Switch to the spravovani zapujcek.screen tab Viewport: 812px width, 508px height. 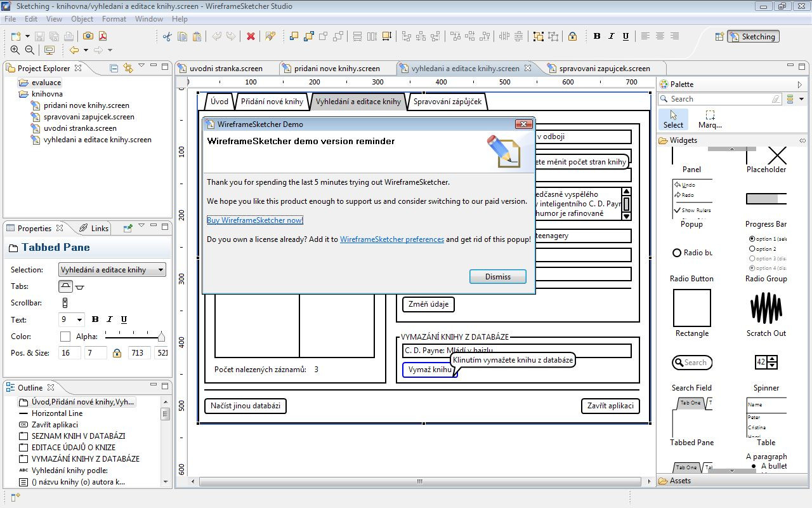click(605, 68)
